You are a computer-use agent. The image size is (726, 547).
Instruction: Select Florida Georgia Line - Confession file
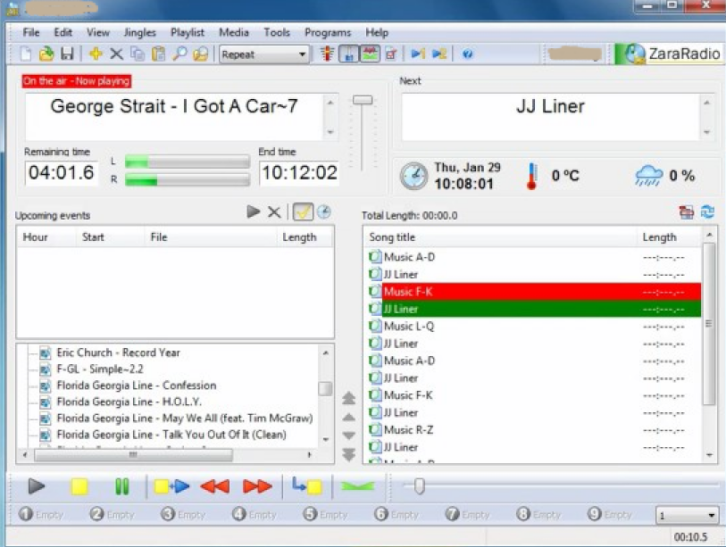pyautogui.click(x=136, y=385)
